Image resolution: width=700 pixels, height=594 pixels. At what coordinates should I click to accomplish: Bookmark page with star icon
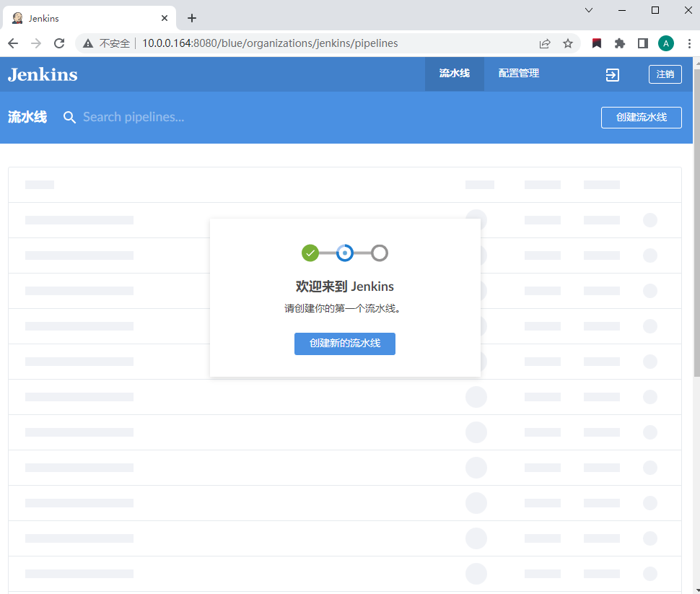[568, 43]
